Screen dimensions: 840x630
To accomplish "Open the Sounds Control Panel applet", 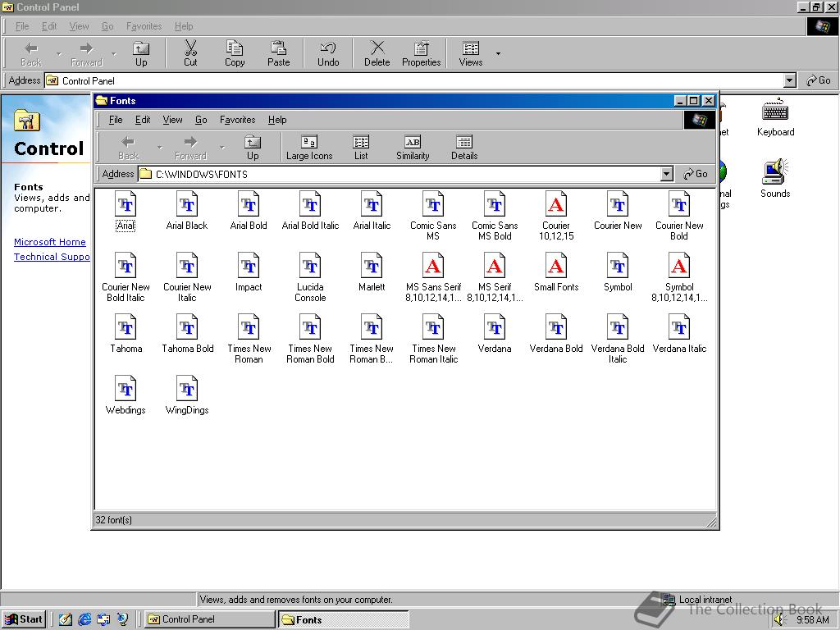I will (x=775, y=178).
